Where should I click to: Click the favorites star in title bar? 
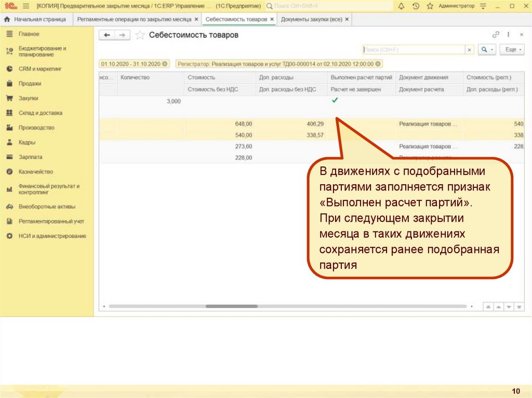pos(430,6)
